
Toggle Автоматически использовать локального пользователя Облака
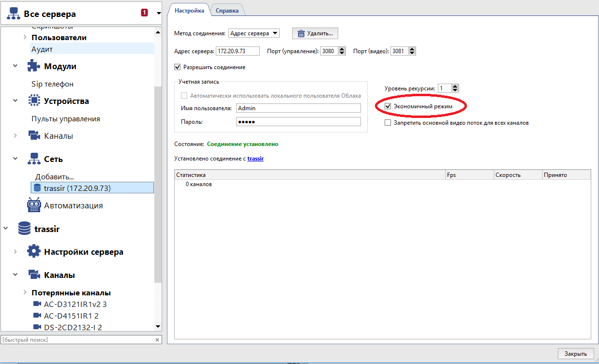pyautogui.click(x=184, y=96)
